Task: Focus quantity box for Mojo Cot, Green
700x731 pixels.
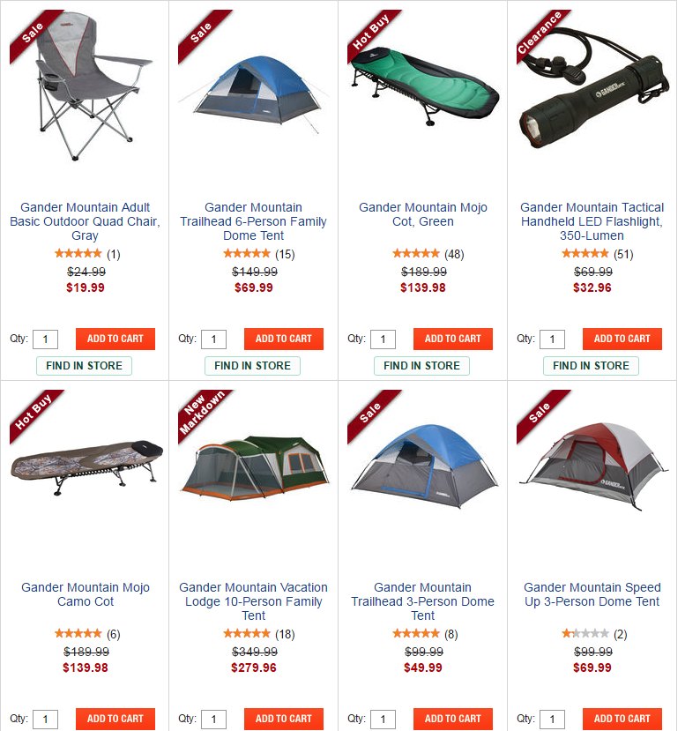Action: [383, 339]
